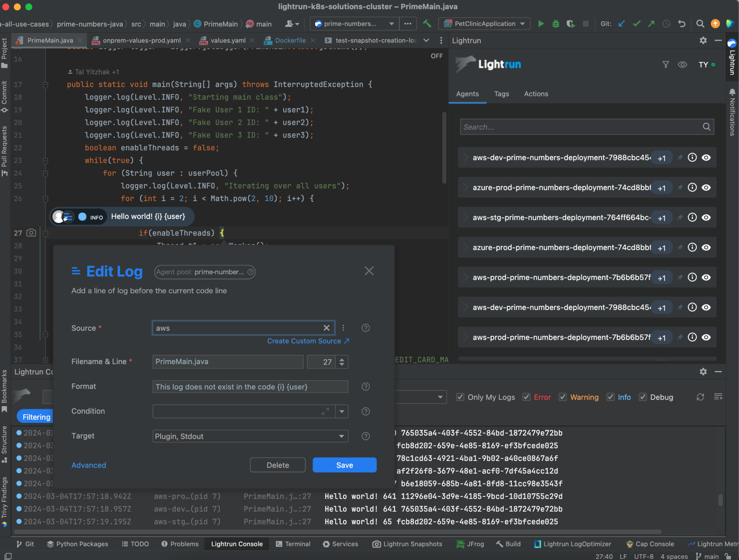739x560 pixels.
Task: Toggle visibility eye on aws-stg-prime-numbers agent
Action: pyautogui.click(x=706, y=217)
